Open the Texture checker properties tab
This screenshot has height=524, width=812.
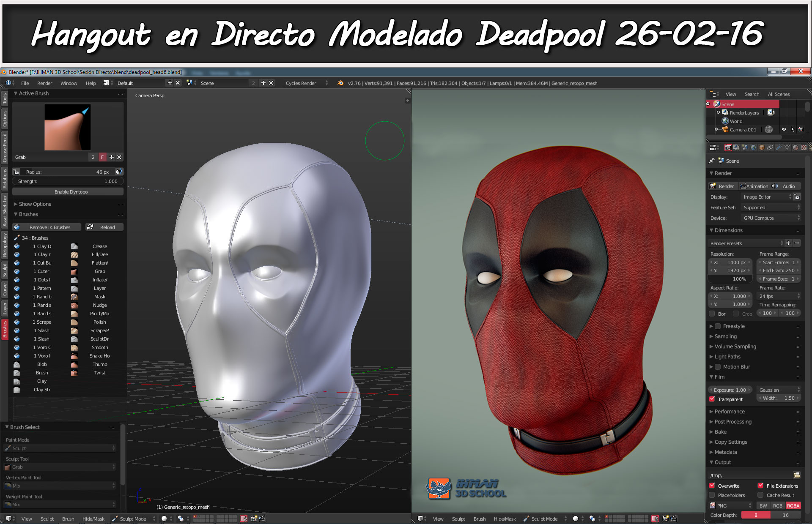pos(804,147)
